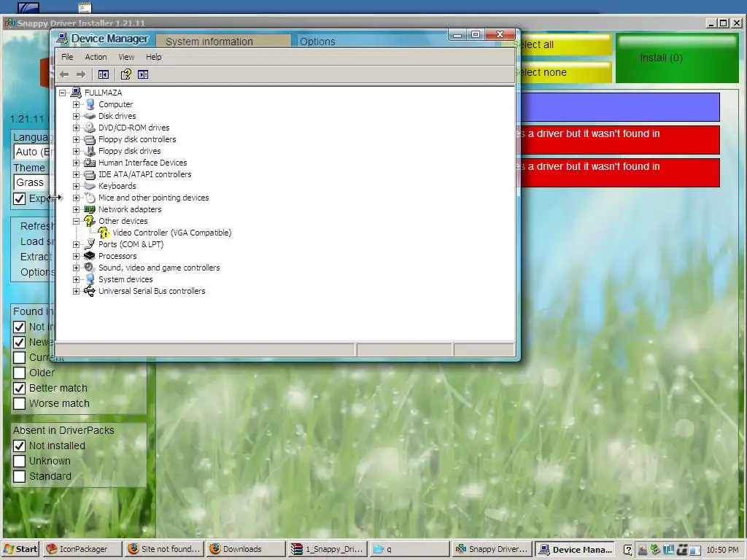
Task: Select the yellow question mark Other devices icon
Action: point(90,220)
